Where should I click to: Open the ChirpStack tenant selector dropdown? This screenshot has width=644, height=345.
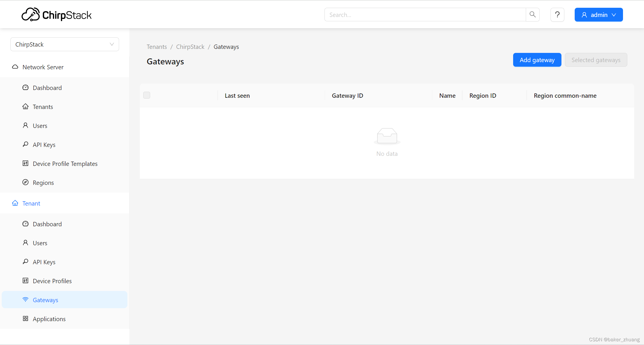[x=64, y=44]
